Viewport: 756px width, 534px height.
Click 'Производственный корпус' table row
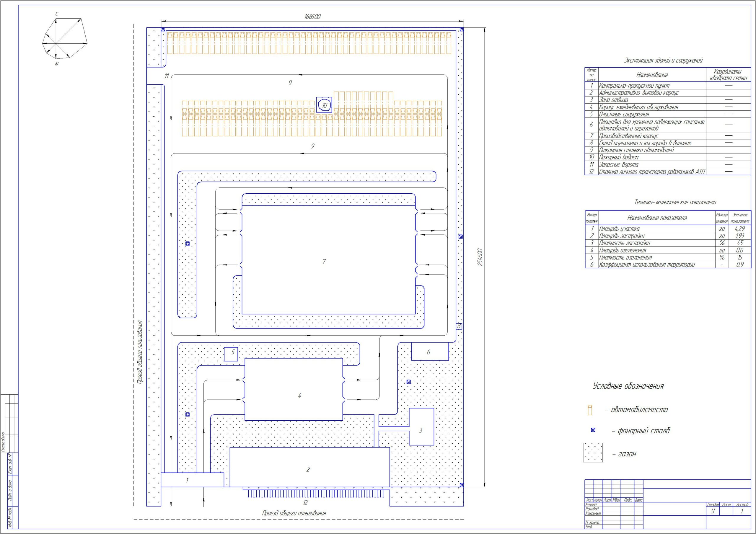point(668,135)
